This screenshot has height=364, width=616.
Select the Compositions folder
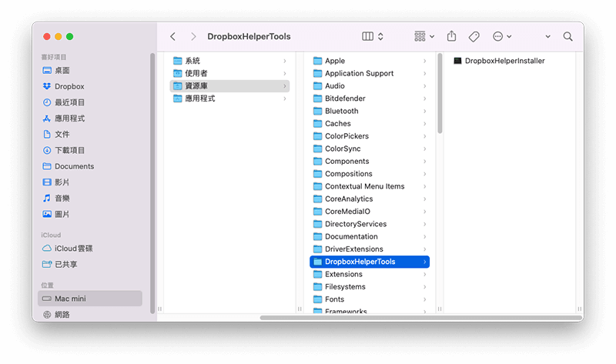370,174
